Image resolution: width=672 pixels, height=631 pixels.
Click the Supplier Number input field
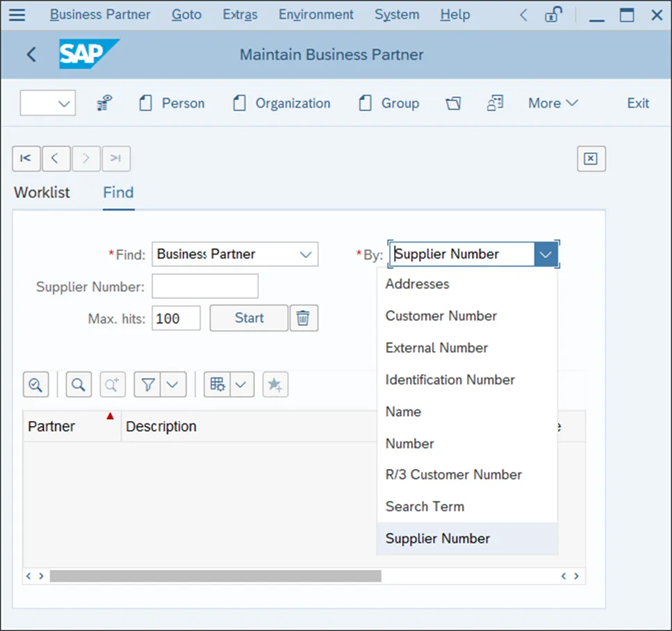[x=205, y=286]
